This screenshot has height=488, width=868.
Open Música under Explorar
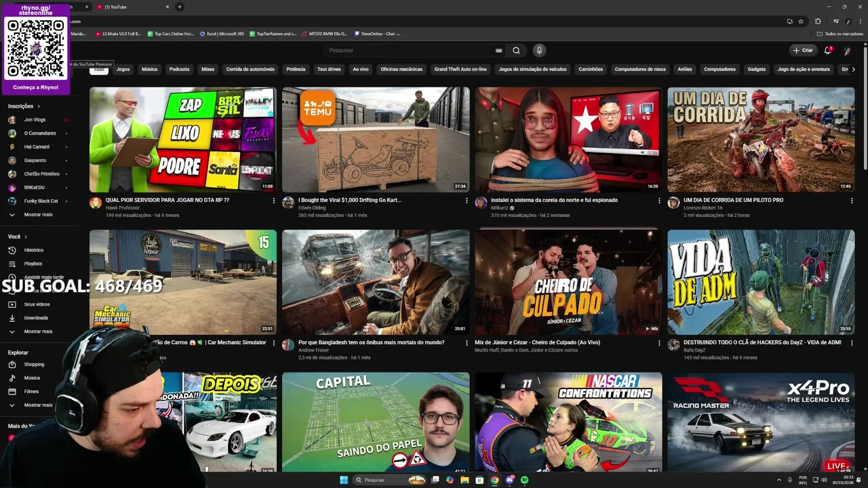click(32, 378)
